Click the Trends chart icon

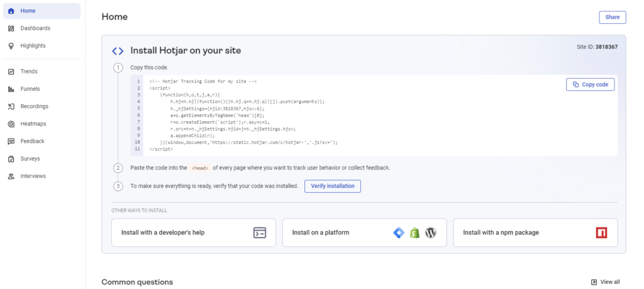11,72
